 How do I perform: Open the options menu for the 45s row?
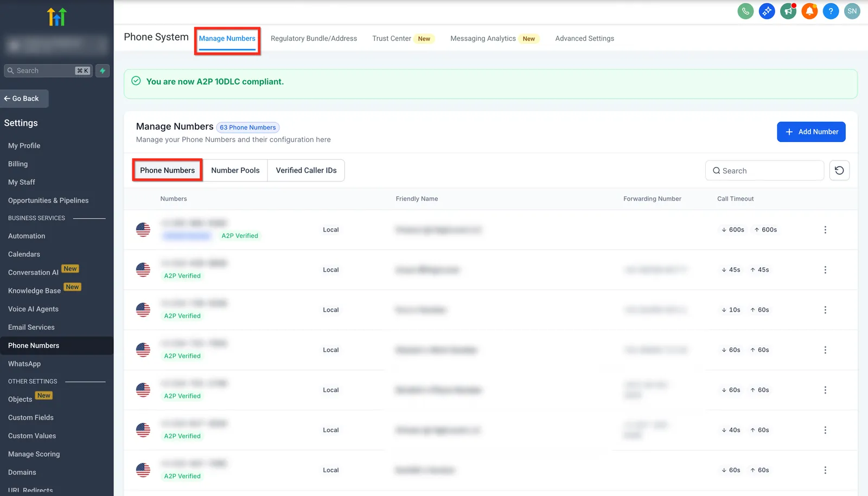tap(825, 270)
